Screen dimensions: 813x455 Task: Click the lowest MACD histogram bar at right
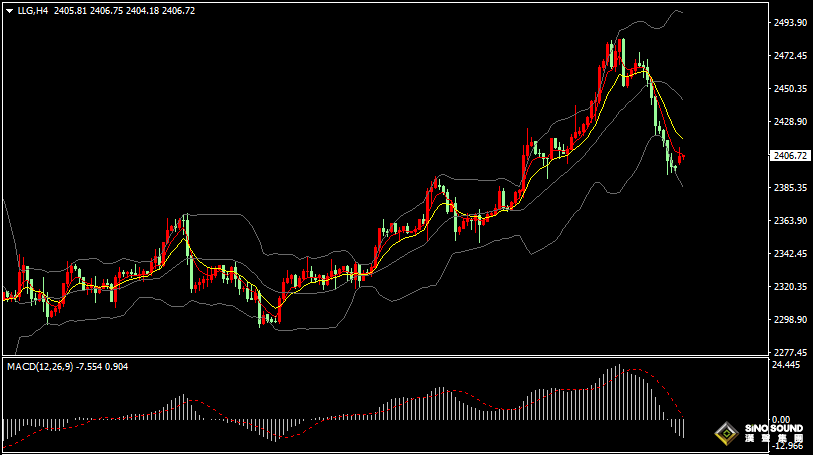pos(683,427)
